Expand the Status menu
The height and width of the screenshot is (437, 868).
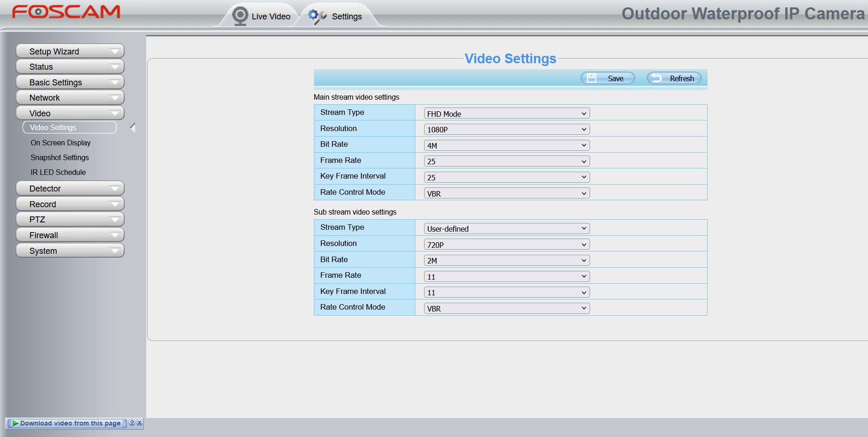pyautogui.click(x=70, y=66)
